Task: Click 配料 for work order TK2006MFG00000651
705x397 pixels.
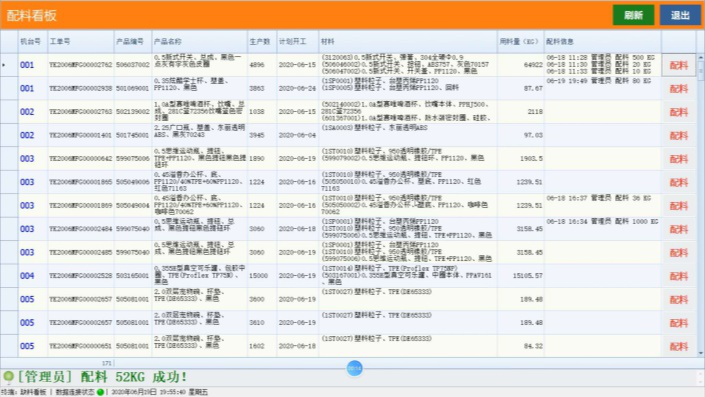Action: [678, 346]
